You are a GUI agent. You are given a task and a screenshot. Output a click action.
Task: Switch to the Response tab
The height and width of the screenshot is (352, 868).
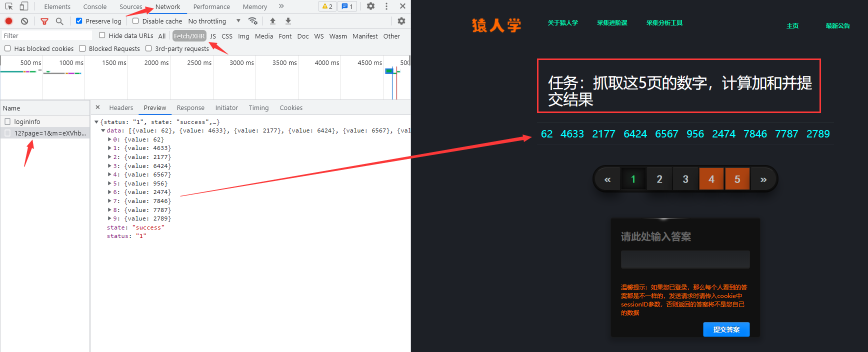click(190, 107)
